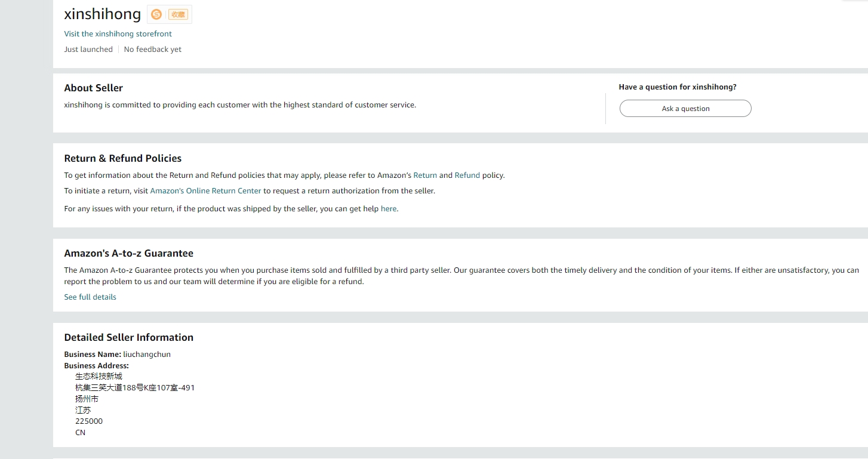Screen dimensions: 868x459
Task: Click the 收藏 favorite button
Action: pos(178,14)
